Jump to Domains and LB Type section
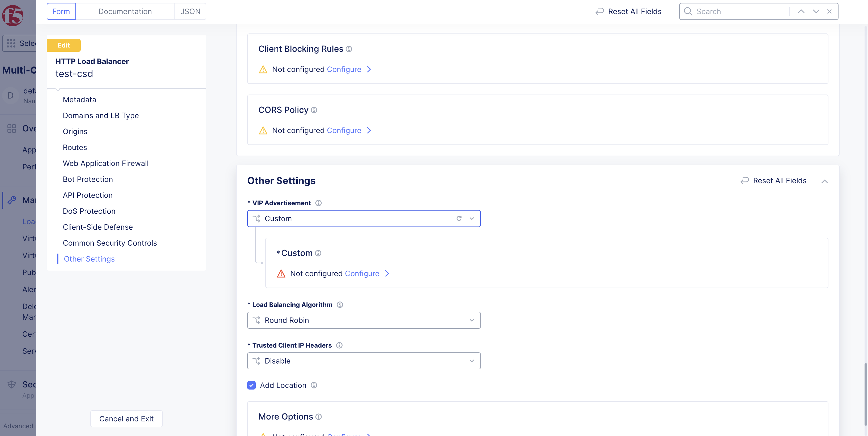This screenshot has height=436, width=868. [x=101, y=116]
